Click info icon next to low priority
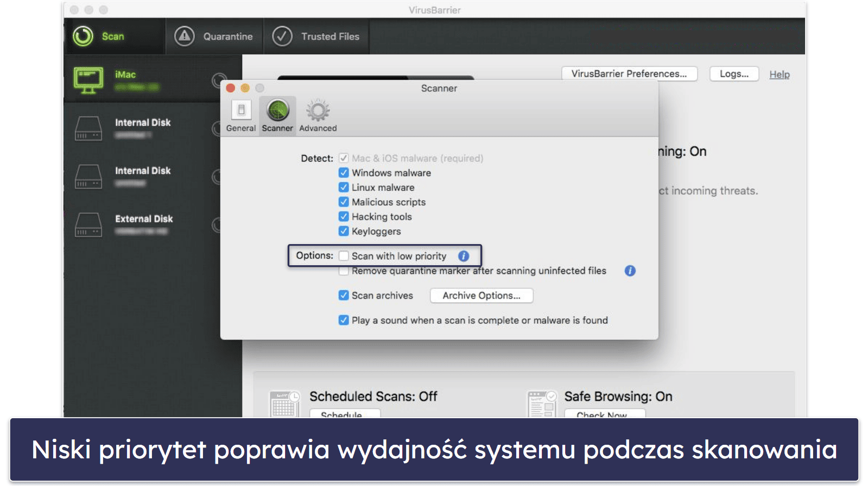This screenshot has height=486, width=868. [464, 256]
